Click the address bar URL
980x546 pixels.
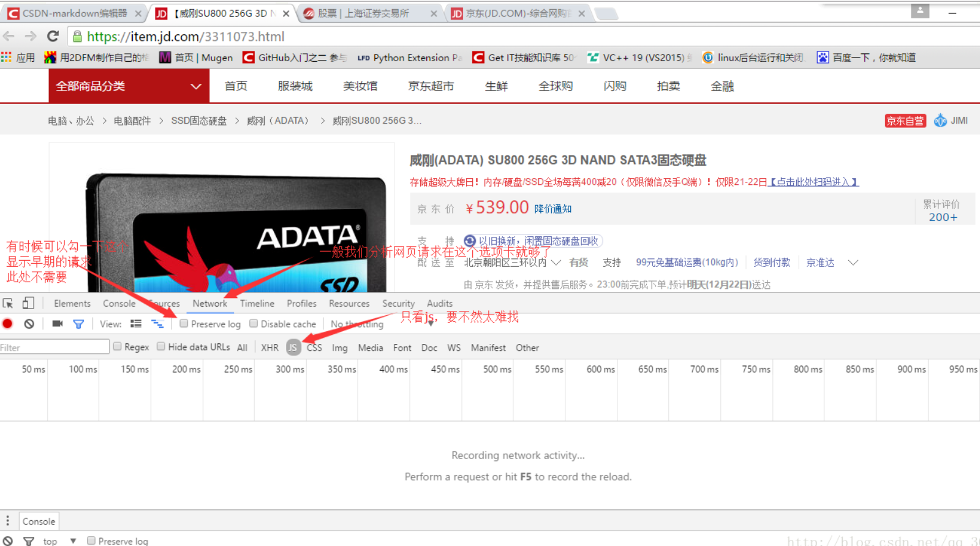point(186,37)
